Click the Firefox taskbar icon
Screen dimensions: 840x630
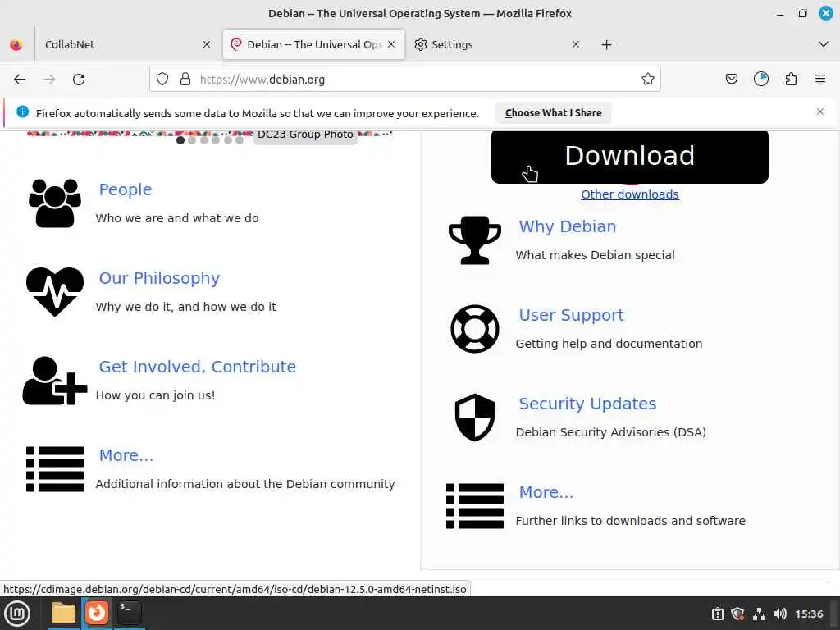(x=97, y=613)
